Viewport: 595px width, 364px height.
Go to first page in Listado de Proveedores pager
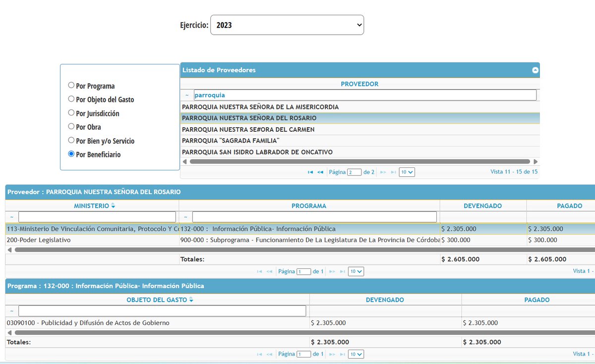pyautogui.click(x=310, y=172)
